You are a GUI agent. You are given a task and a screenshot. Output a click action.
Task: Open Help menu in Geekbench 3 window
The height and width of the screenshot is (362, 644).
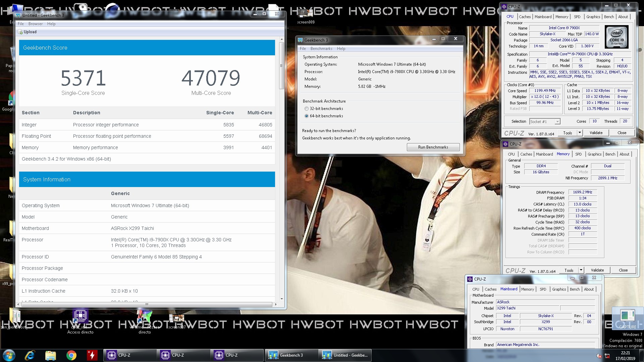341,49
